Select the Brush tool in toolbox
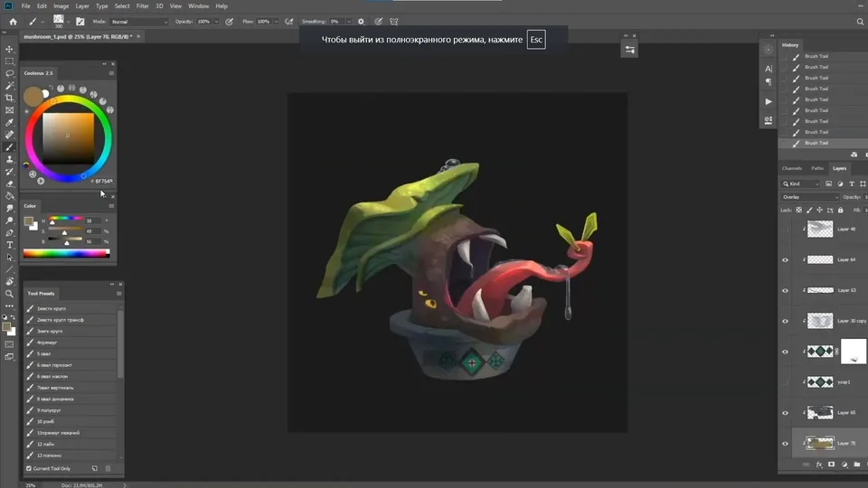 click(9, 147)
